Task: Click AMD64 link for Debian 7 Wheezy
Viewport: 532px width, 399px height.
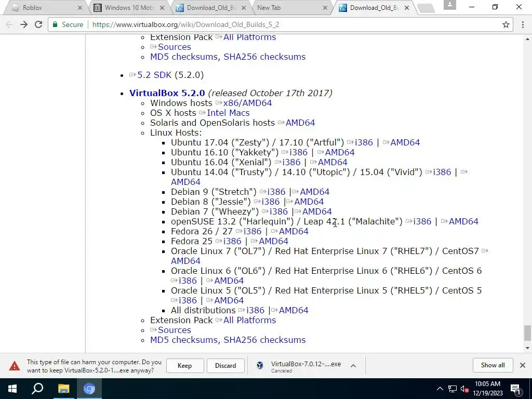Action: point(317,211)
